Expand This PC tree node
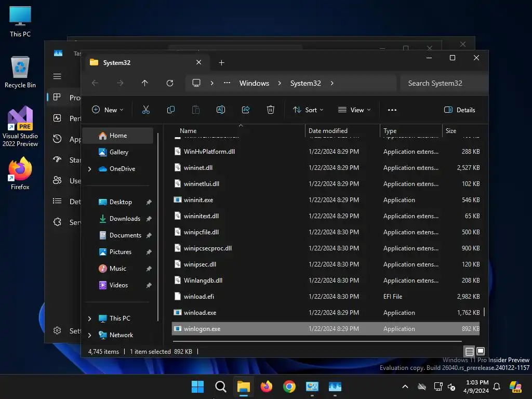 point(89,318)
